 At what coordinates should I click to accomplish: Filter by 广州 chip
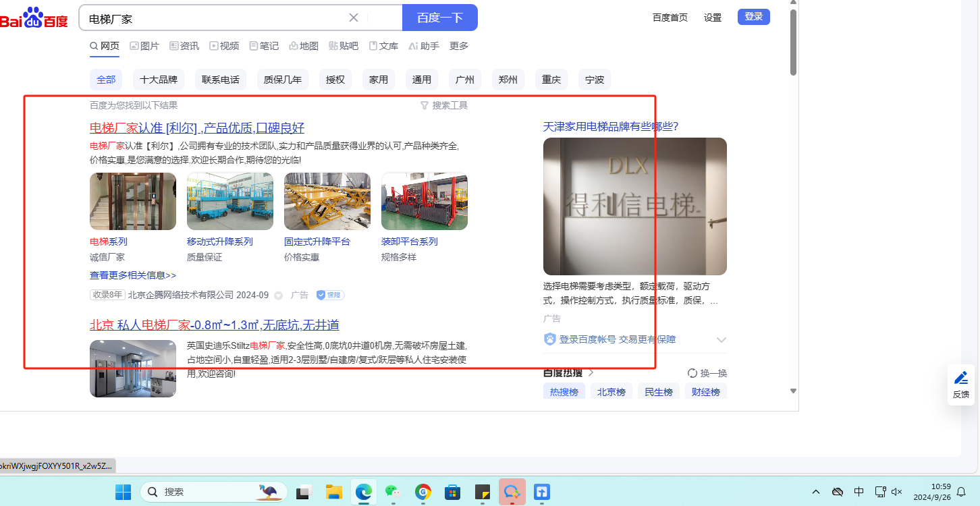465,80
